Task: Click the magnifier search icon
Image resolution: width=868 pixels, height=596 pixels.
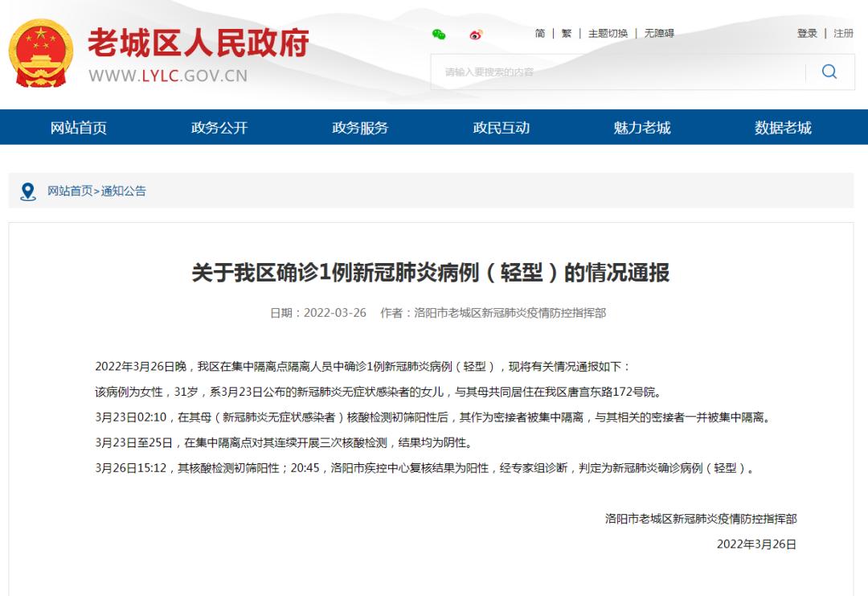Action: tap(829, 72)
